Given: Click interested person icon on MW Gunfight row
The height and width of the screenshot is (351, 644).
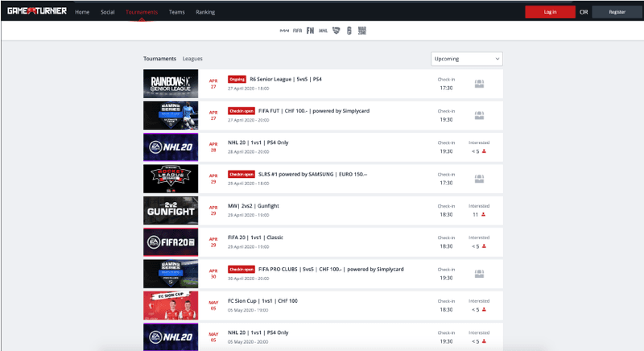Looking at the screenshot, I should 484,215.
